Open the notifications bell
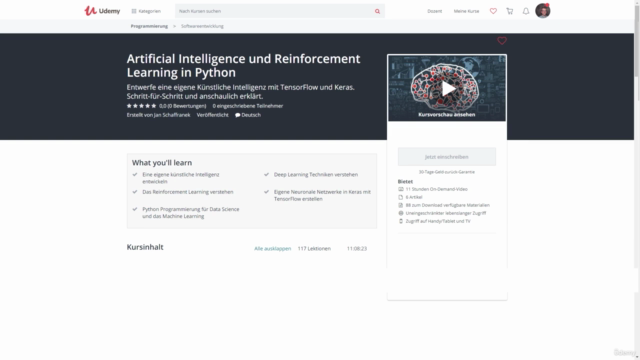Viewport: 640px width, 360px height. [526, 11]
